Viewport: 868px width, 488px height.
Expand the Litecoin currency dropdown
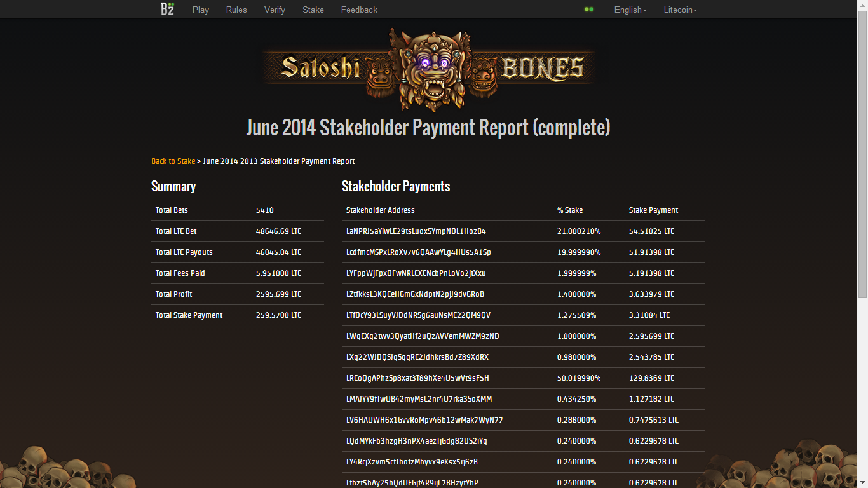click(x=681, y=10)
